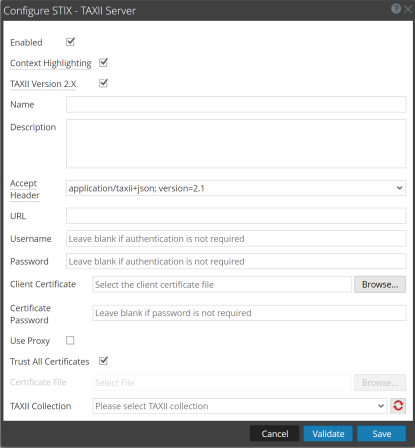
Task: Open the Accept Header dropdown
Action: tap(236, 188)
